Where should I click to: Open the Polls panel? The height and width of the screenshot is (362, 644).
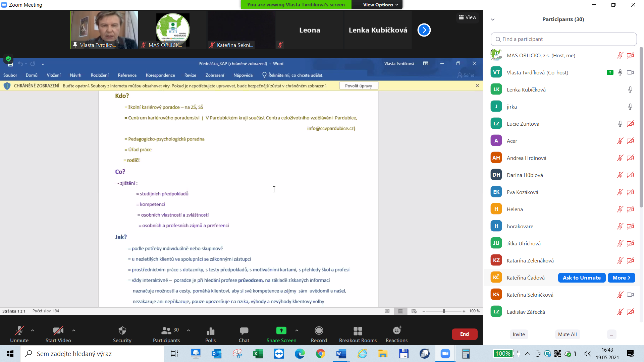coord(210,334)
